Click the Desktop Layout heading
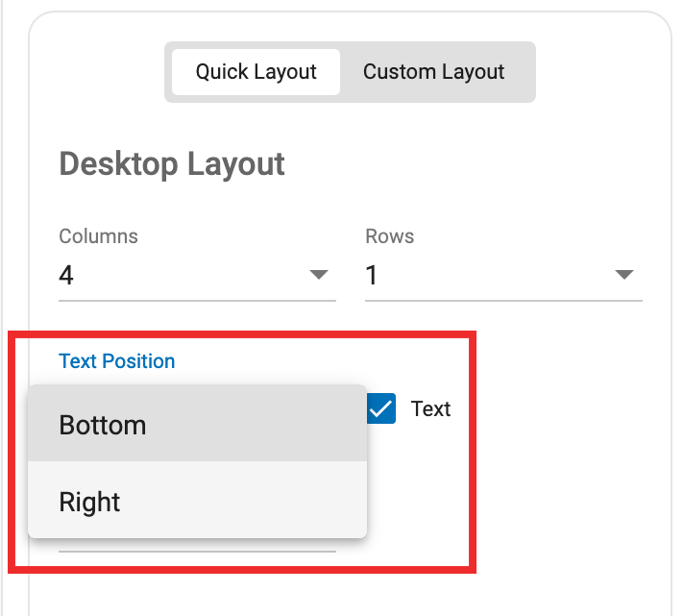The height and width of the screenshot is (616, 684). (x=172, y=164)
